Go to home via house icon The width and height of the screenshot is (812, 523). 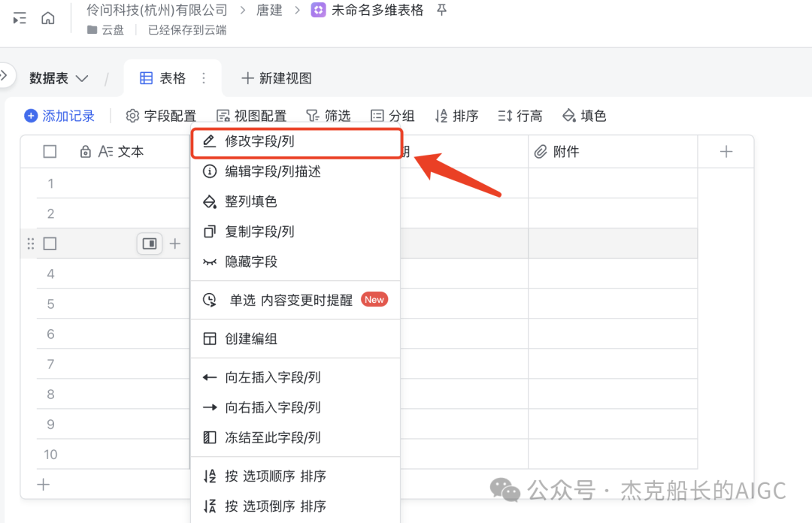(48, 19)
